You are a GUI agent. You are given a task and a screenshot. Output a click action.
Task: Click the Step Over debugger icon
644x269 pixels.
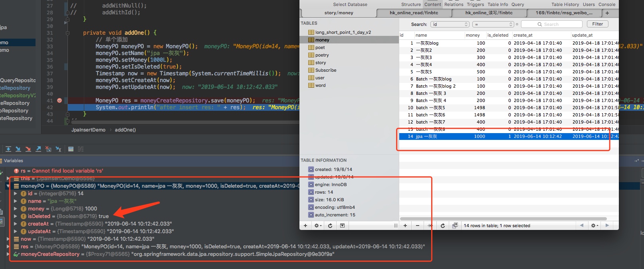8,149
